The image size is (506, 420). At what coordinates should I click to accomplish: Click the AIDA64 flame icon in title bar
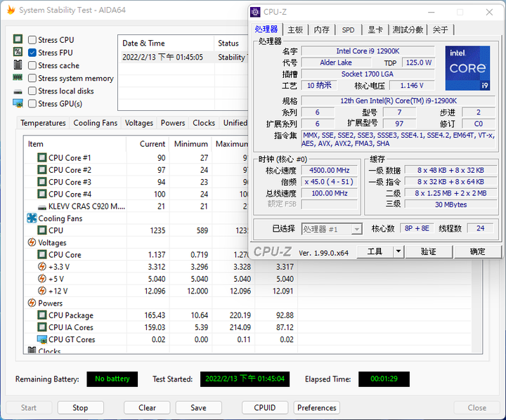pyautogui.click(x=11, y=10)
